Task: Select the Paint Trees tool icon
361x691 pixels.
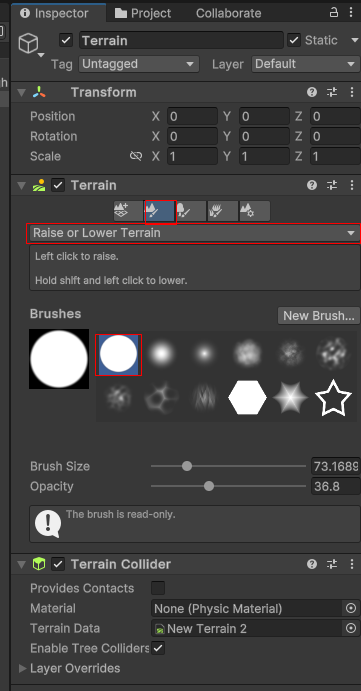Action: (191, 211)
